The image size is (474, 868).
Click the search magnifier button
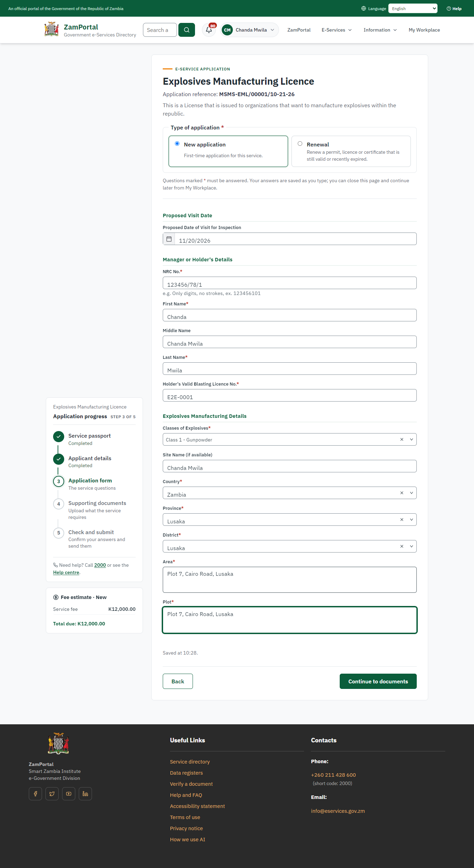pyautogui.click(x=187, y=30)
